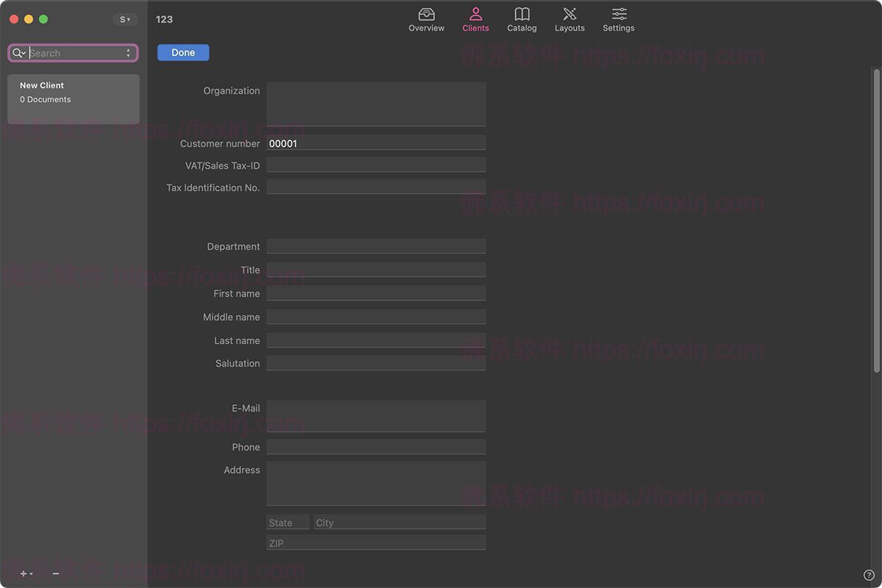Open the help question mark icon
Screen dimensions: 882x588
pos(870,576)
